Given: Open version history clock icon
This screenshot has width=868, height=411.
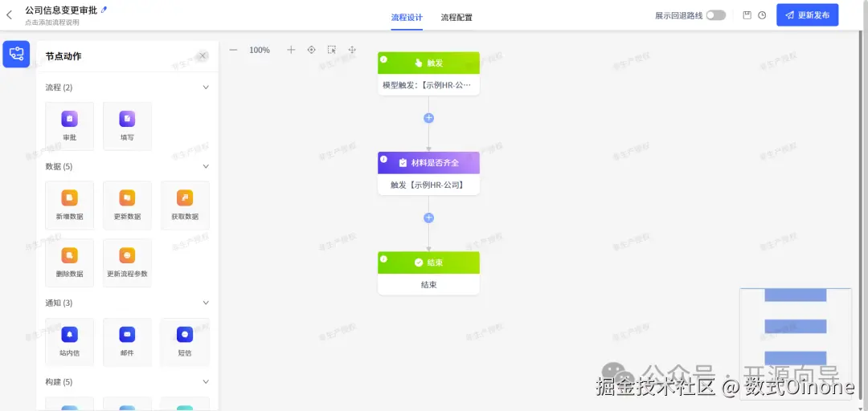Looking at the screenshot, I should 762,15.
